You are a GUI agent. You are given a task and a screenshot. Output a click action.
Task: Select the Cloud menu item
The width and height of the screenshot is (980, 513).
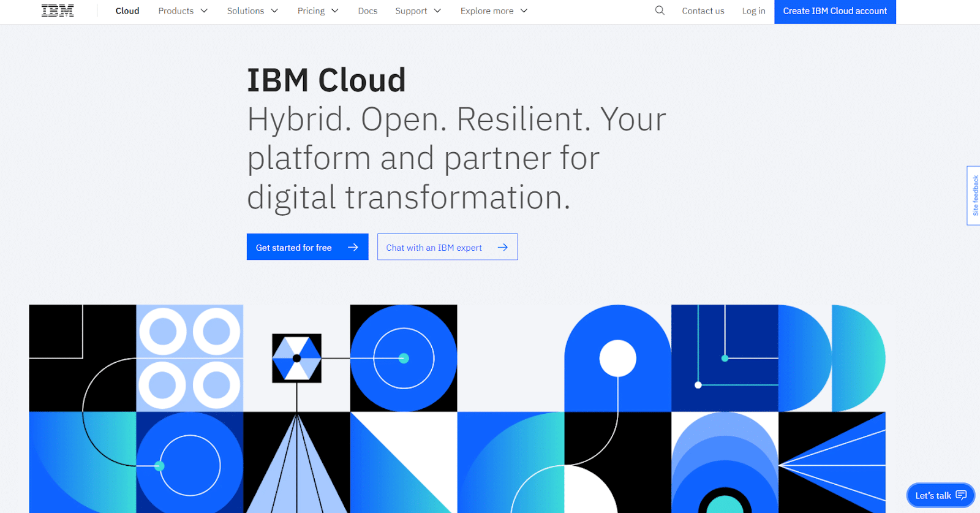[x=127, y=11]
